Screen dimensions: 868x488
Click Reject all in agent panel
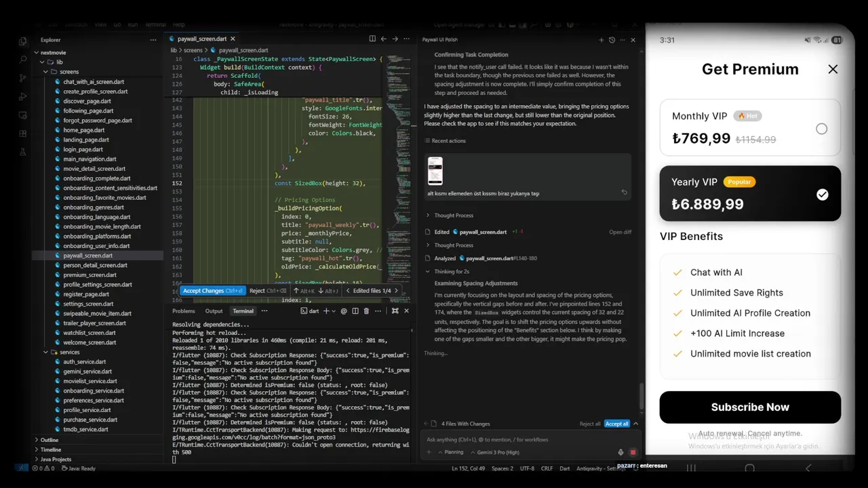[x=590, y=424]
